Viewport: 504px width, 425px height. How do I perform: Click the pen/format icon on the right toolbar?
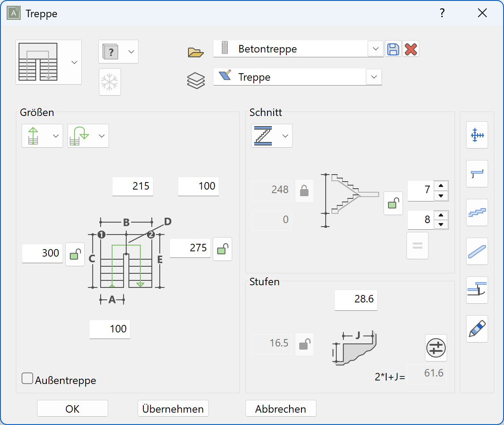[x=477, y=329]
